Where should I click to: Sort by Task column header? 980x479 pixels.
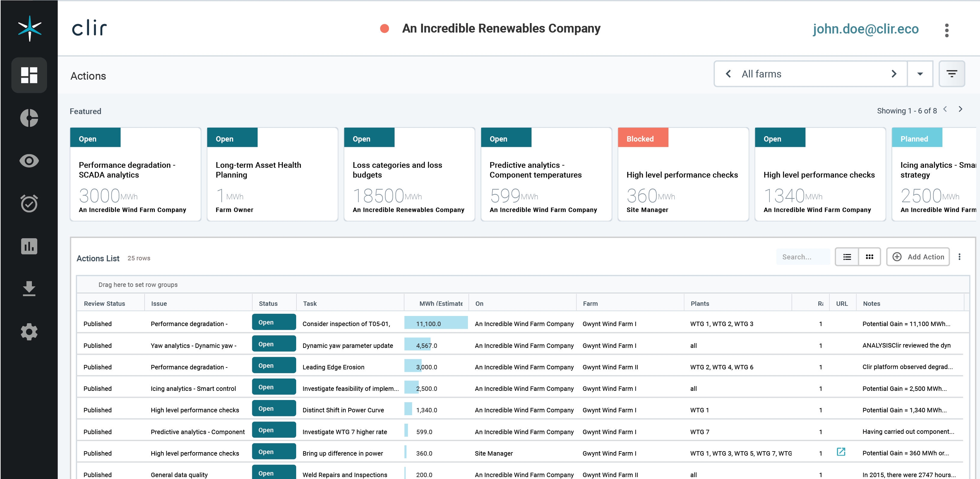coord(310,304)
